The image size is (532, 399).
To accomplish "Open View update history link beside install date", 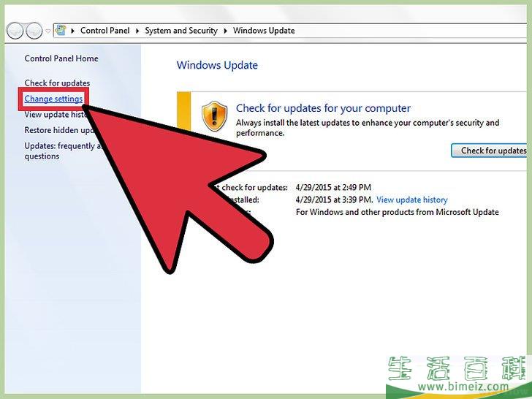I will pos(412,199).
